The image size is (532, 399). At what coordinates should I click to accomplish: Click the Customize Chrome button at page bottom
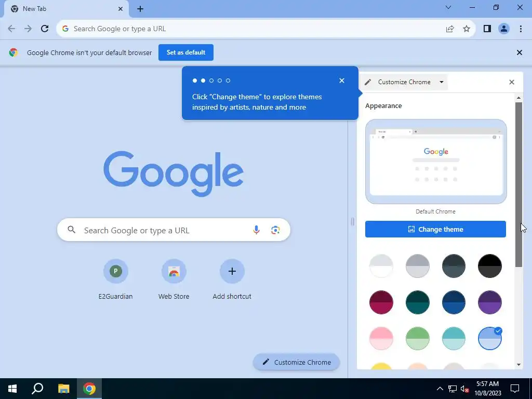click(296, 362)
